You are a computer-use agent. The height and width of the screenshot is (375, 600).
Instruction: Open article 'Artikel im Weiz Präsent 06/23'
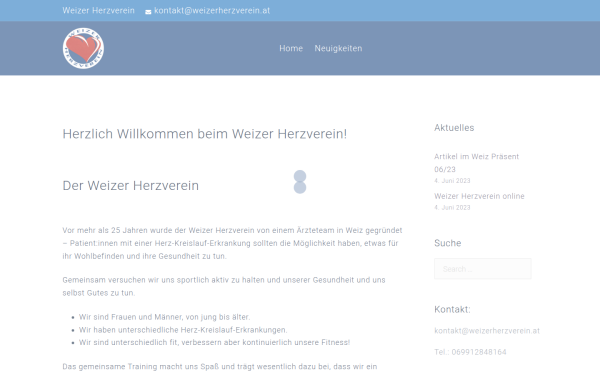point(476,163)
